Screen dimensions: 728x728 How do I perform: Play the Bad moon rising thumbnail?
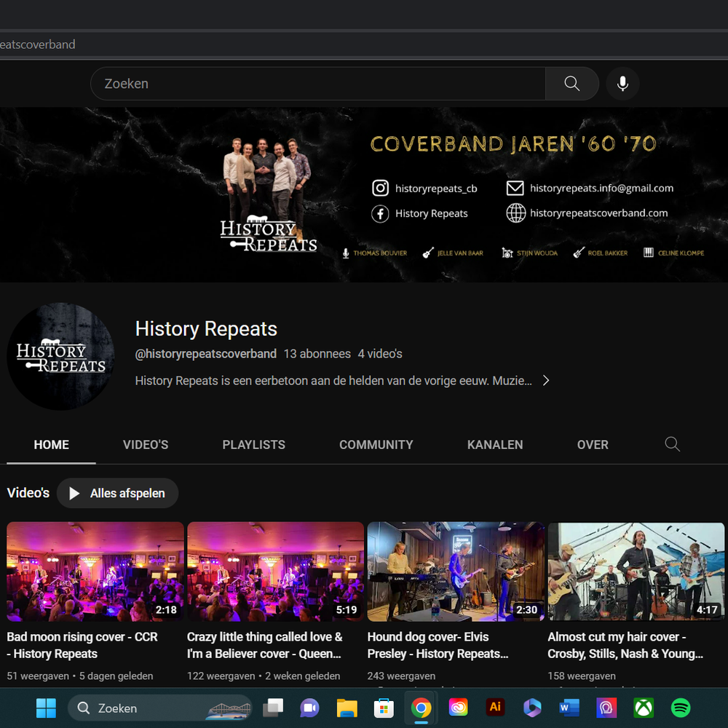pyautogui.click(x=95, y=571)
